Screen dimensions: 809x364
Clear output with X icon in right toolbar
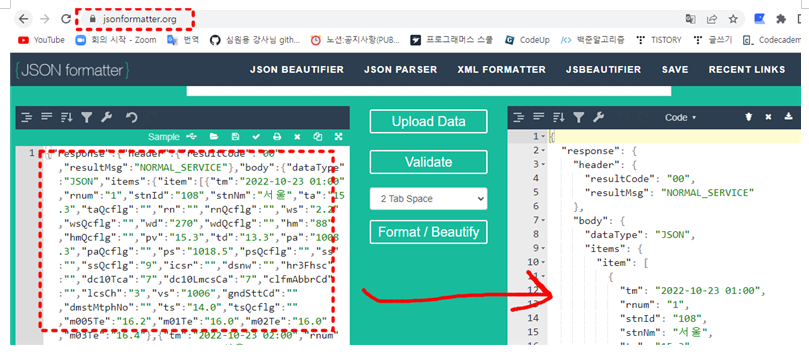point(768,117)
